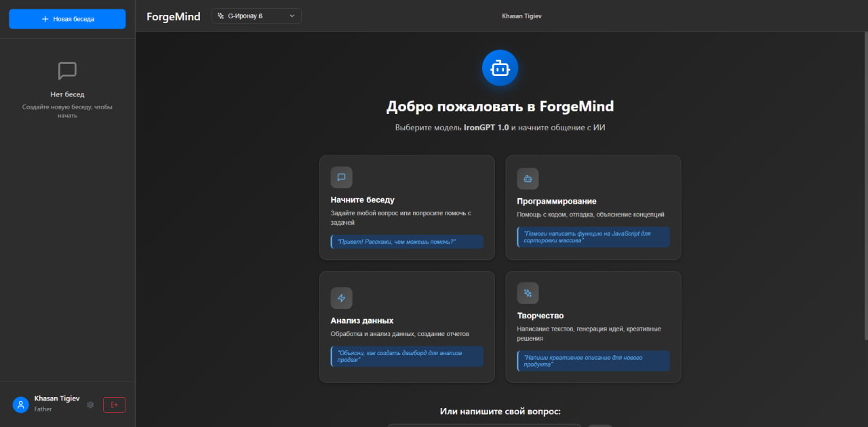
Task: Expand the model selector chevron
Action: click(292, 15)
